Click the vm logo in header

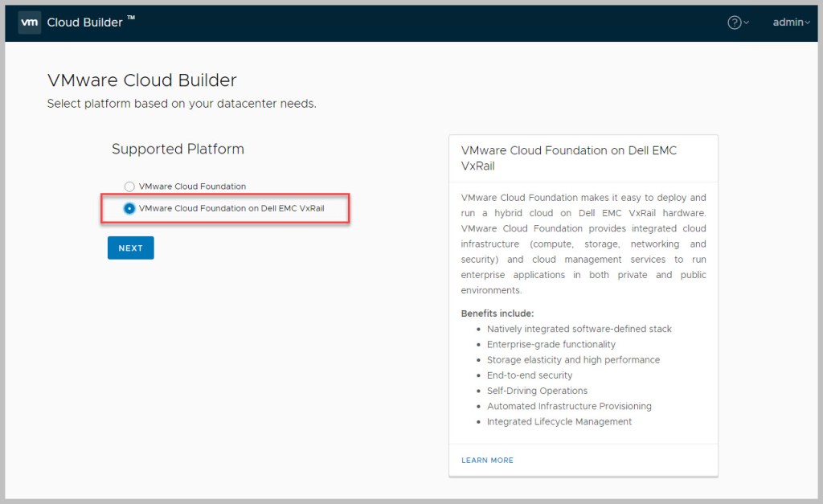[30, 23]
